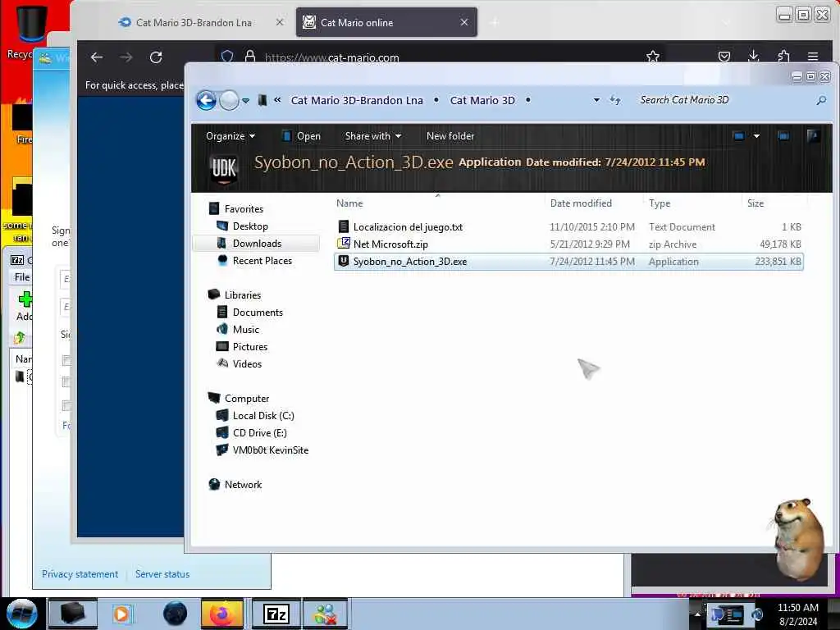Image resolution: width=840 pixels, height=630 pixels.
Task: Click the Firefox bookmark star icon
Action: click(652, 57)
